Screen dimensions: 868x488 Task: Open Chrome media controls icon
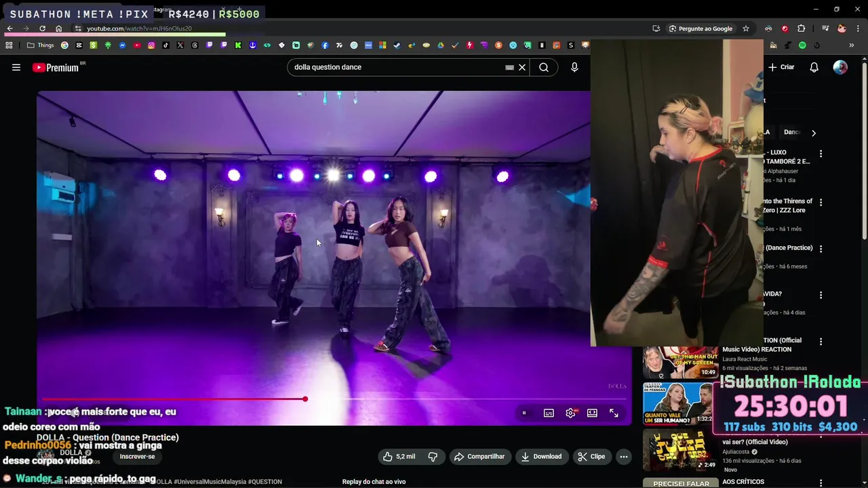(825, 28)
